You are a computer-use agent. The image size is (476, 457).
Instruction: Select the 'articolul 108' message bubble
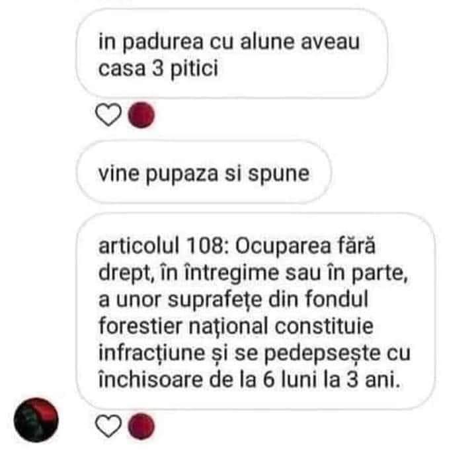256,312
